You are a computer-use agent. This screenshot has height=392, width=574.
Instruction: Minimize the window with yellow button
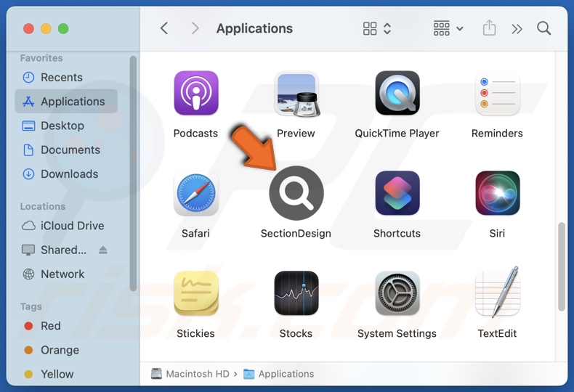pos(46,28)
